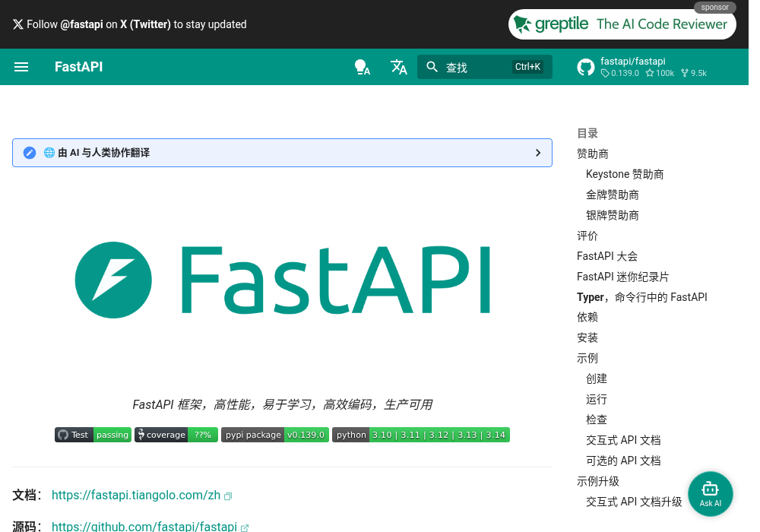Click the Test passing badge
Image resolution: width=760 pixels, height=532 pixels.
click(93, 435)
